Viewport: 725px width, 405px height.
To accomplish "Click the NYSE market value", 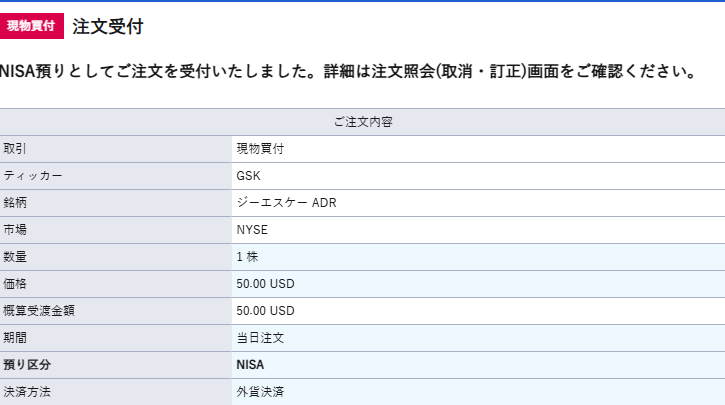I will 252,230.
